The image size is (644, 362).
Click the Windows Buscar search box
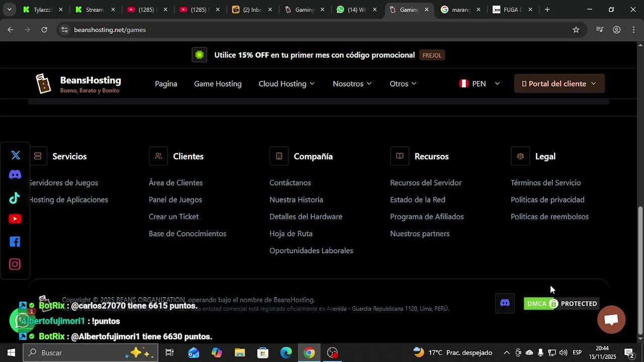pyautogui.click(x=91, y=352)
